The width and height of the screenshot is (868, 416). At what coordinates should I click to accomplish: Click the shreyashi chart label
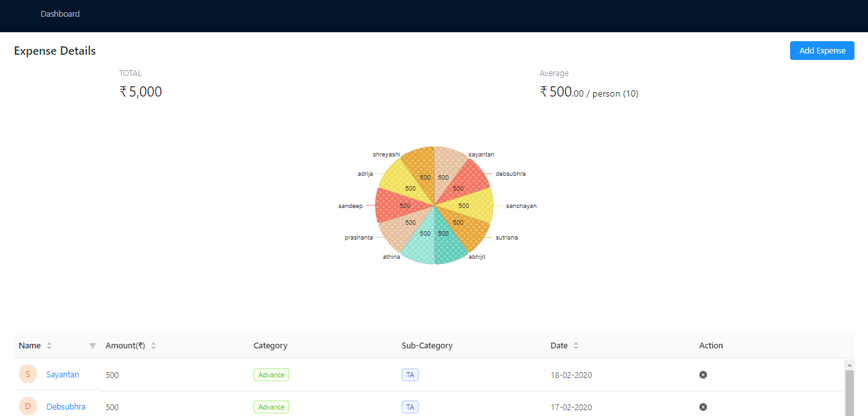pyautogui.click(x=386, y=155)
